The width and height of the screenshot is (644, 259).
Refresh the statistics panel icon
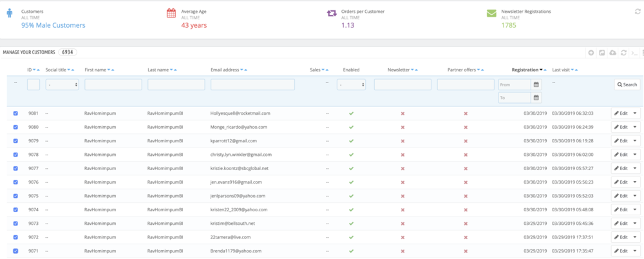click(638, 12)
